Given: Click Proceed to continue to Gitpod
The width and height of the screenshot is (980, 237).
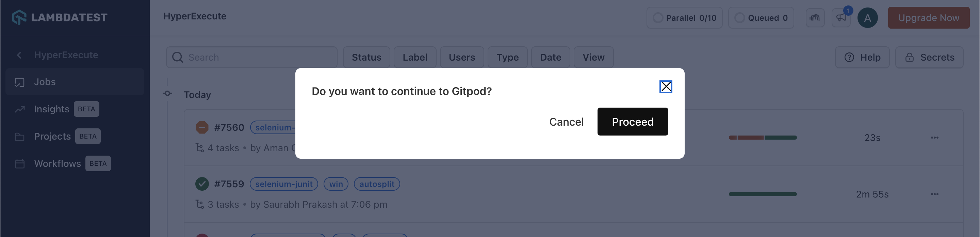Looking at the screenshot, I should [633, 121].
